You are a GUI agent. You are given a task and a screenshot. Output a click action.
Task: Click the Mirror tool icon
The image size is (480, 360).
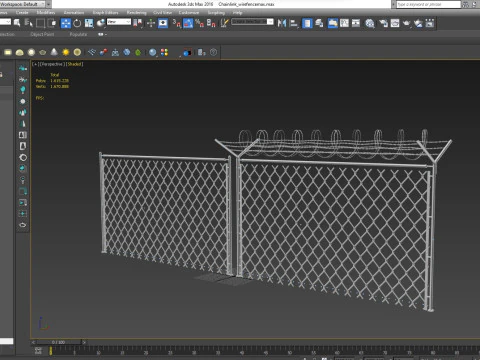coord(282,23)
